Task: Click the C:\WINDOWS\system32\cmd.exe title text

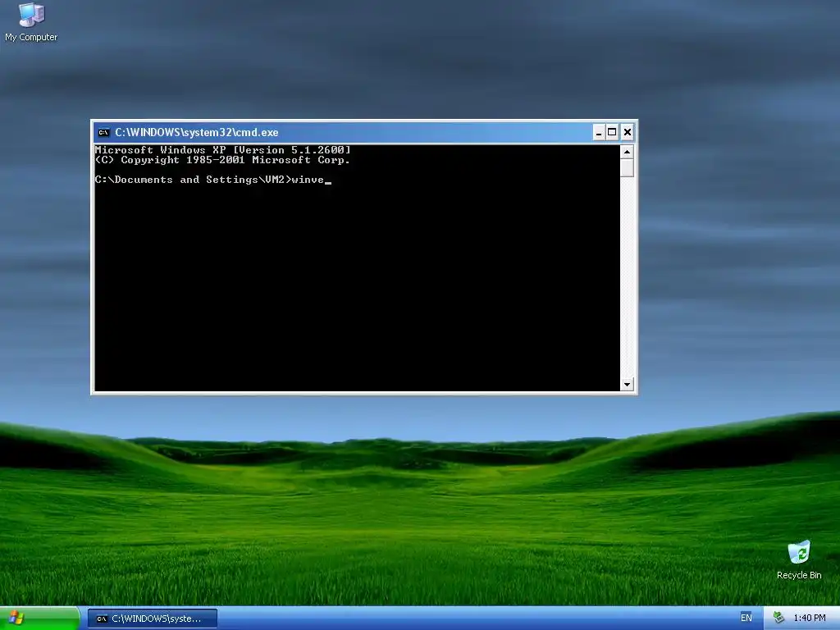Action: pos(197,132)
